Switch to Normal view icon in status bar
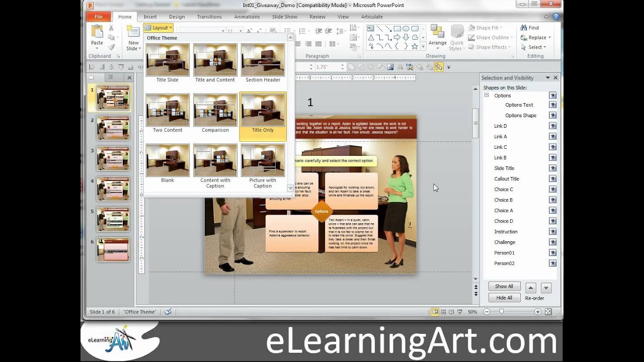Screen dimensions: 644x362 point(435,312)
